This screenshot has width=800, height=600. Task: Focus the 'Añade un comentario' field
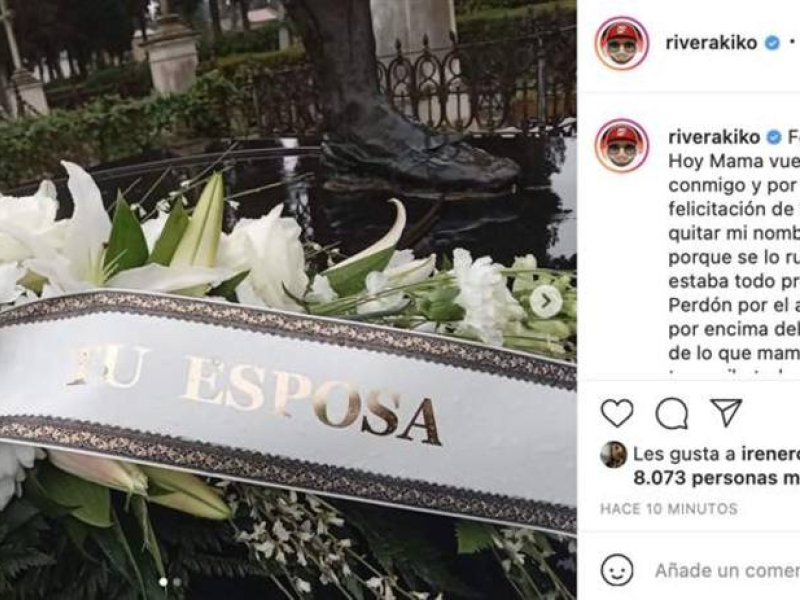(727, 570)
